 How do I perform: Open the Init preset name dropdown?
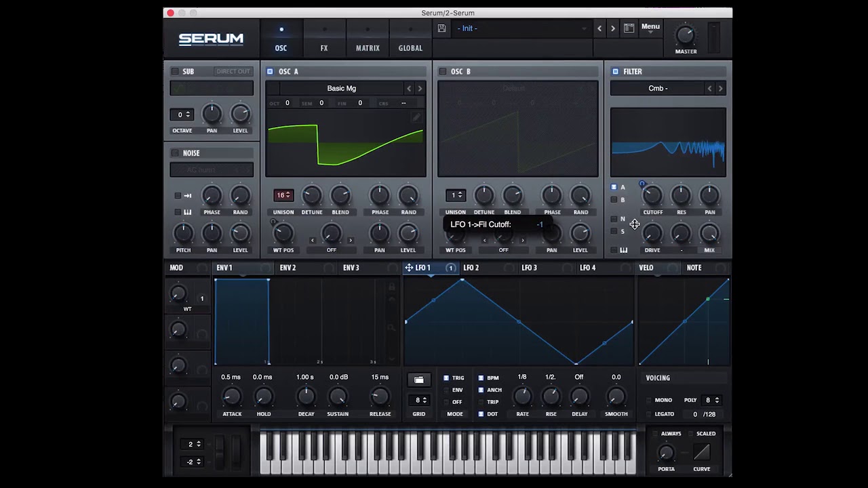click(521, 28)
